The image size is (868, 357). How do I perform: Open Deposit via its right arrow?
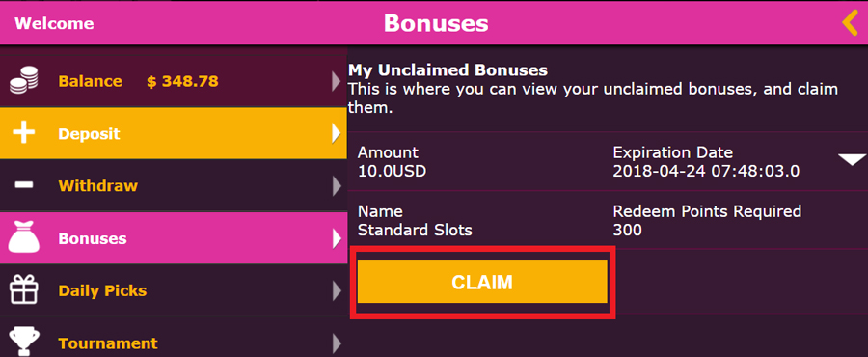pos(336,133)
